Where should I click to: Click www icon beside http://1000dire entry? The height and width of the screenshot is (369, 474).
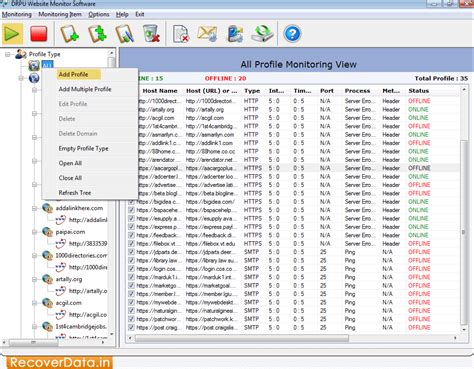click(x=60, y=267)
